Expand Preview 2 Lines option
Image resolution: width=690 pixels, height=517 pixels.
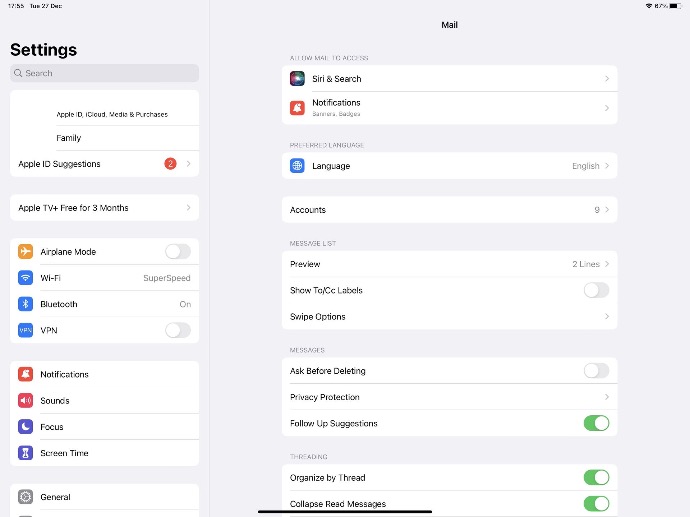606,264
